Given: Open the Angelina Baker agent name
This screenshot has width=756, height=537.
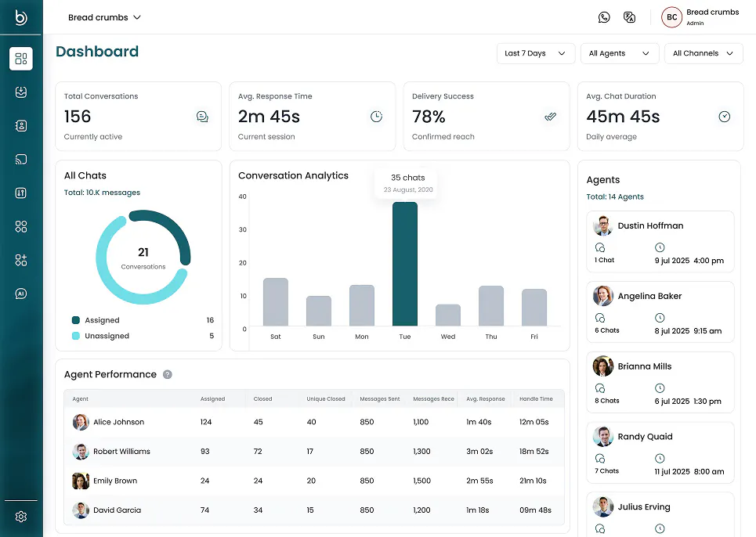Looking at the screenshot, I should [x=649, y=296].
